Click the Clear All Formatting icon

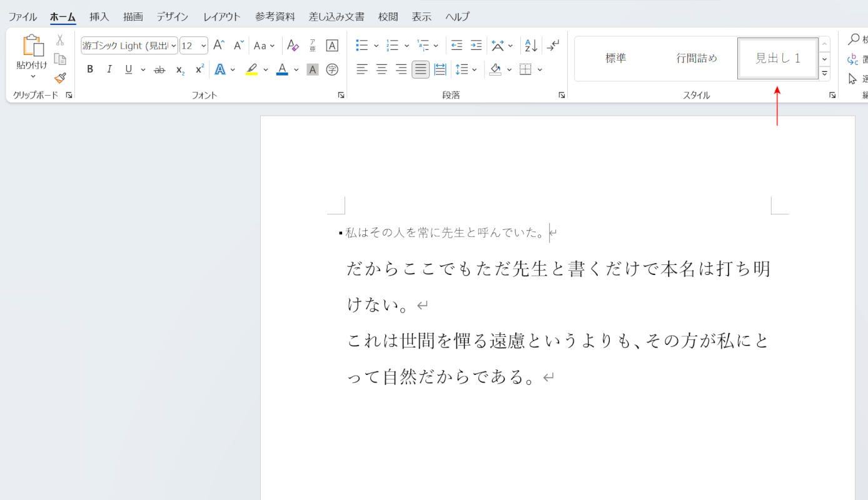click(x=293, y=46)
